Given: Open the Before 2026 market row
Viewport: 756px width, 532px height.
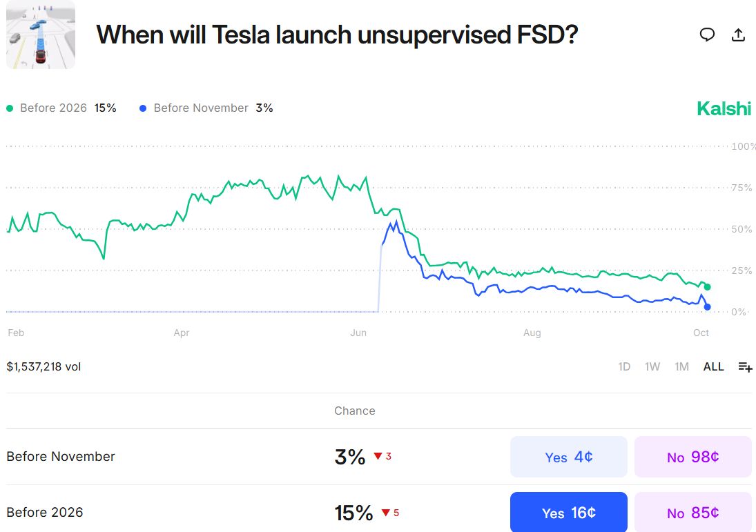Looking at the screenshot, I should click(x=45, y=513).
